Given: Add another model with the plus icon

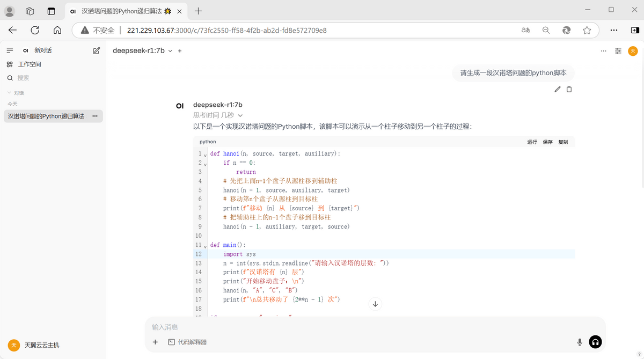Looking at the screenshot, I should 180,51.
